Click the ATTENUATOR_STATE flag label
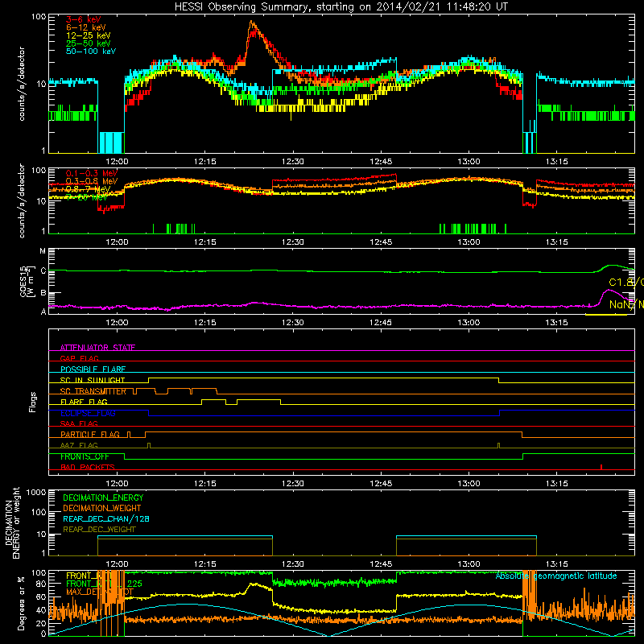The image size is (644, 644). coord(97,348)
